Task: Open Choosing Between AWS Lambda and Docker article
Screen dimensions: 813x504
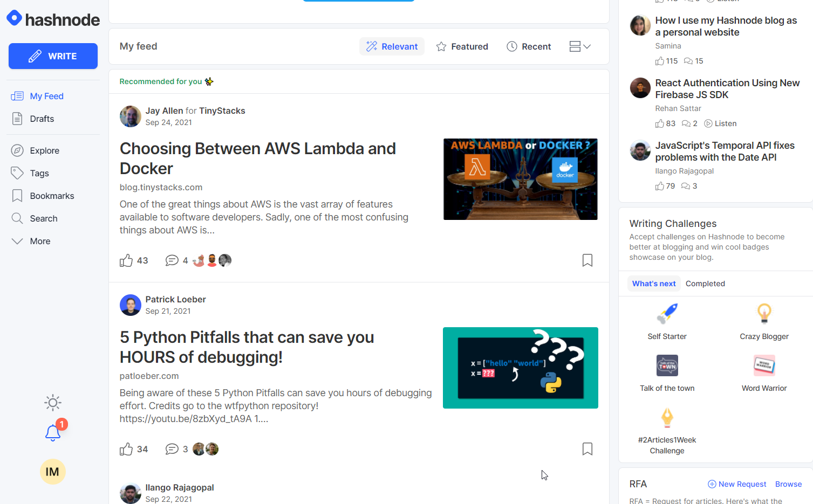Action: click(x=258, y=158)
